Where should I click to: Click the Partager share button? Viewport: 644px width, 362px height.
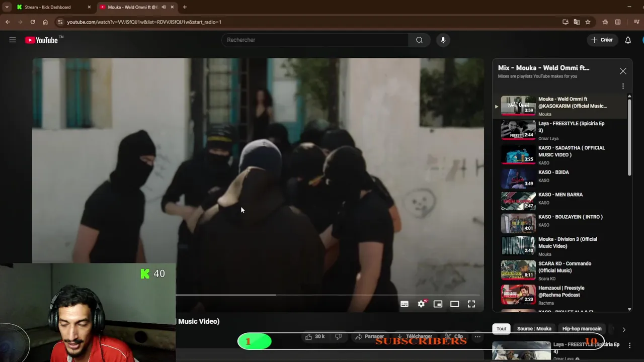click(370, 336)
